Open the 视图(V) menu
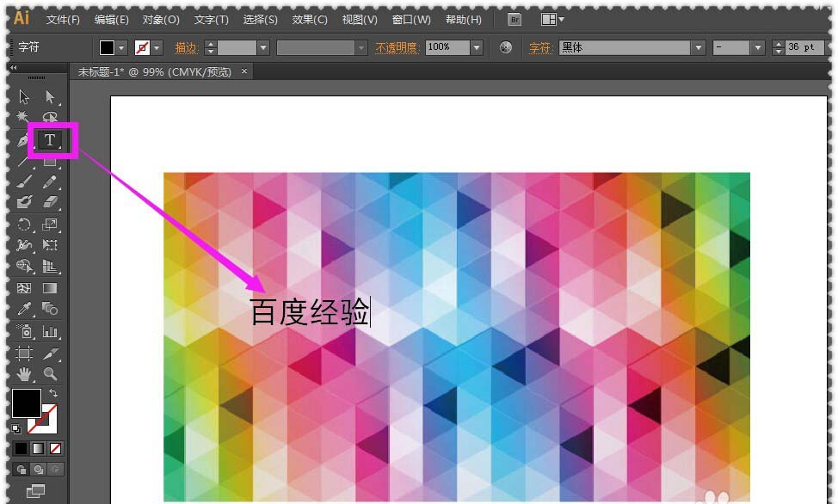 pos(359,20)
